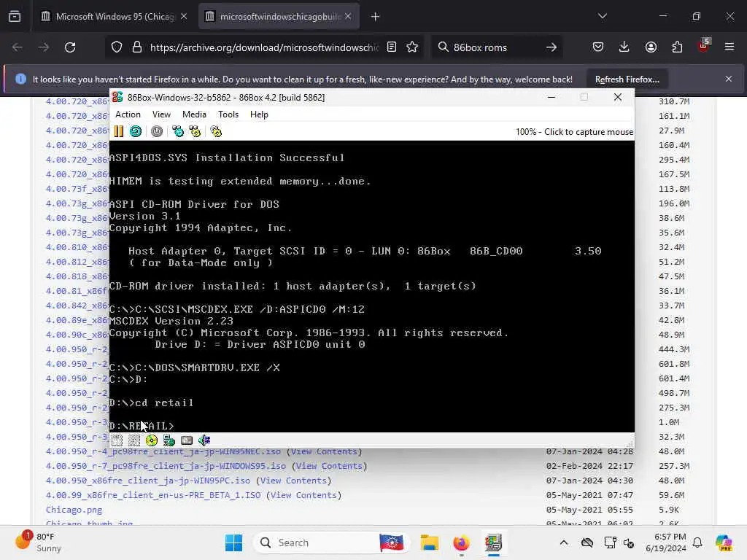Dismiss the Firefox refresh notification bar

click(729, 79)
